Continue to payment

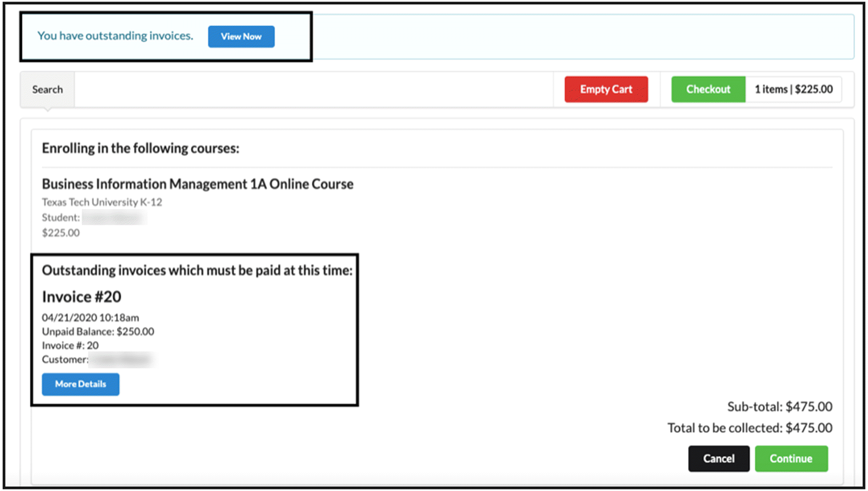click(x=791, y=459)
